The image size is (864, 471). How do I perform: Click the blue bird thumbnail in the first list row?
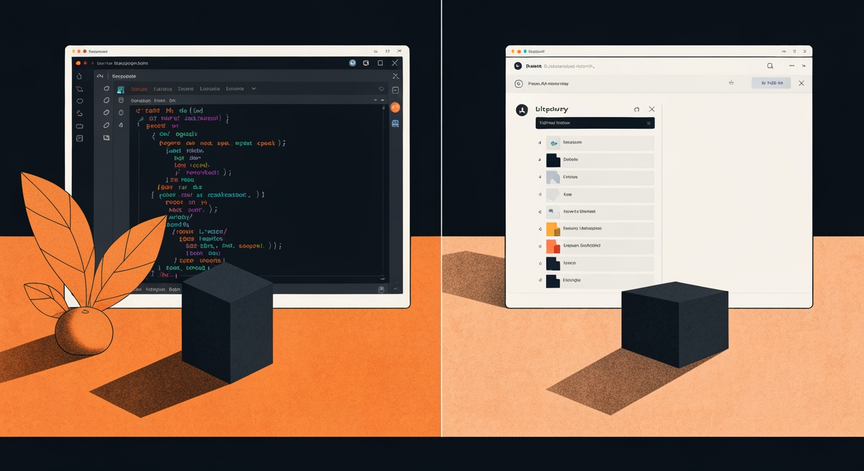coord(553,143)
